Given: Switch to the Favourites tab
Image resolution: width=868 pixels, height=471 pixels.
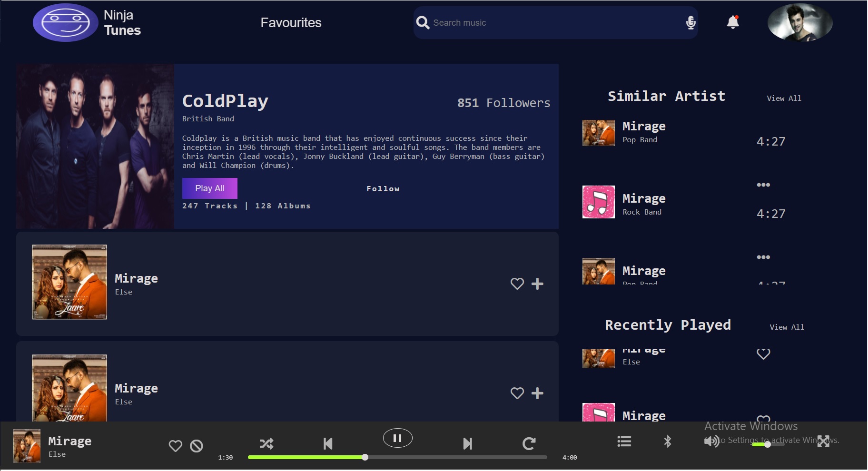Looking at the screenshot, I should 290,22.
